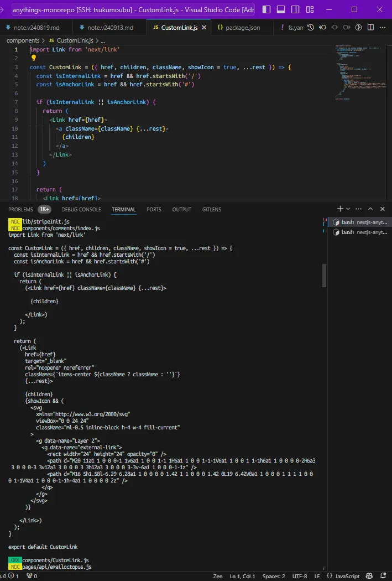Open the launch profile dropdown chevron
Screen dimensions: 392x581
[348, 209]
